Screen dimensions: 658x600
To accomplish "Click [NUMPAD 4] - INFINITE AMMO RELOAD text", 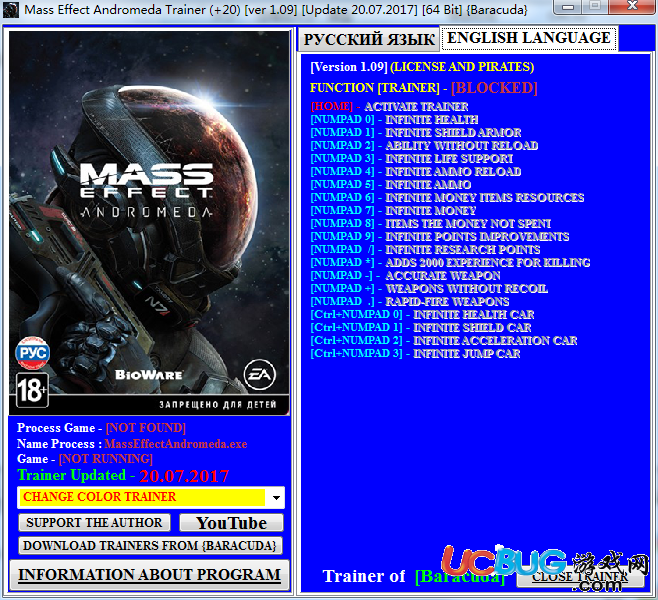I will click(x=415, y=172).
